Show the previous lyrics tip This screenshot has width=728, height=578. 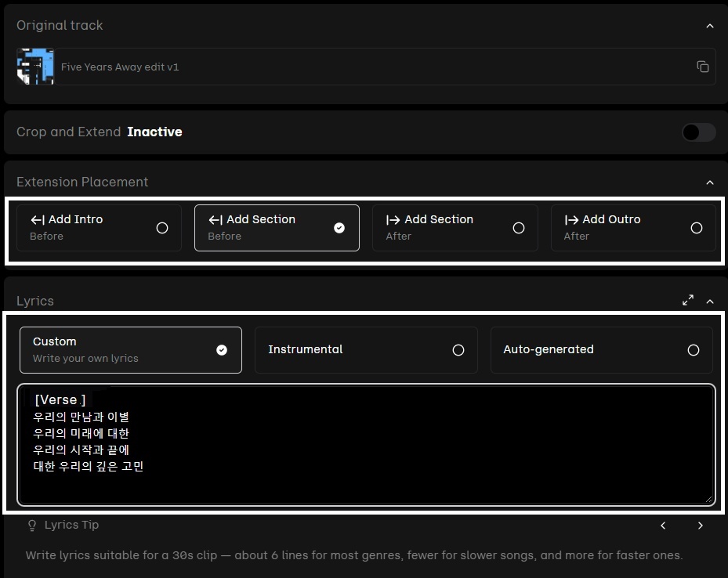(663, 526)
